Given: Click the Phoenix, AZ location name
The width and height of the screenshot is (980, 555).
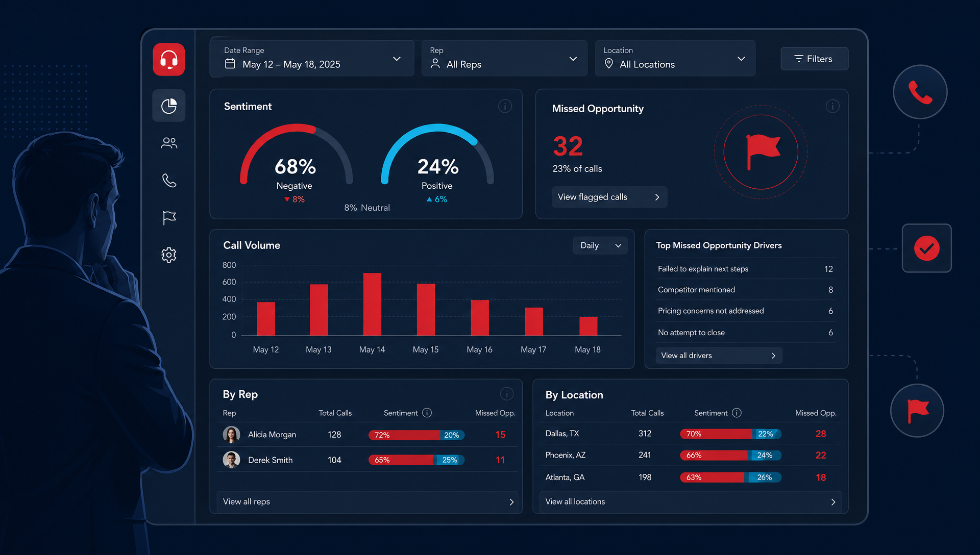Looking at the screenshot, I should 566,455.
